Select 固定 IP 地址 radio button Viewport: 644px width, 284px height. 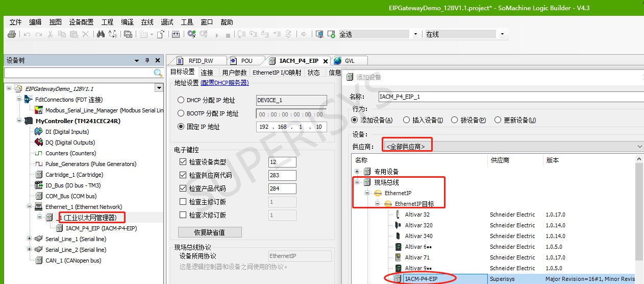pos(181,127)
